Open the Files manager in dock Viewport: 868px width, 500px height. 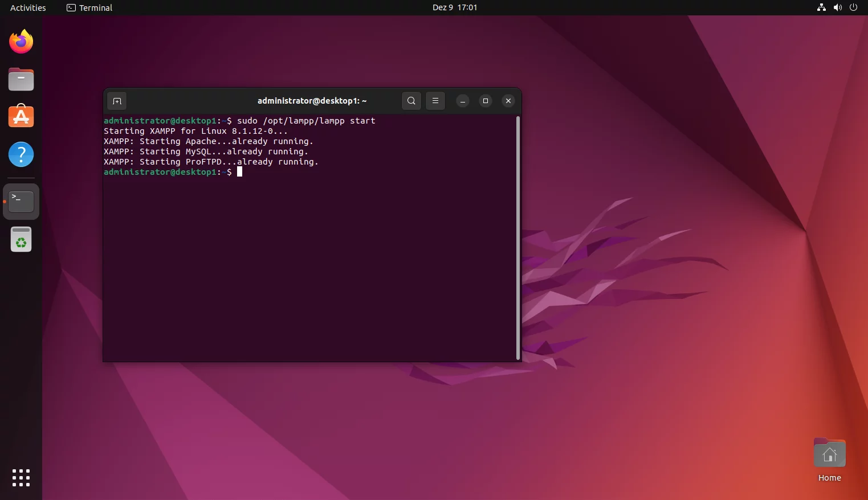pyautogui.click(x=21, y=79)
